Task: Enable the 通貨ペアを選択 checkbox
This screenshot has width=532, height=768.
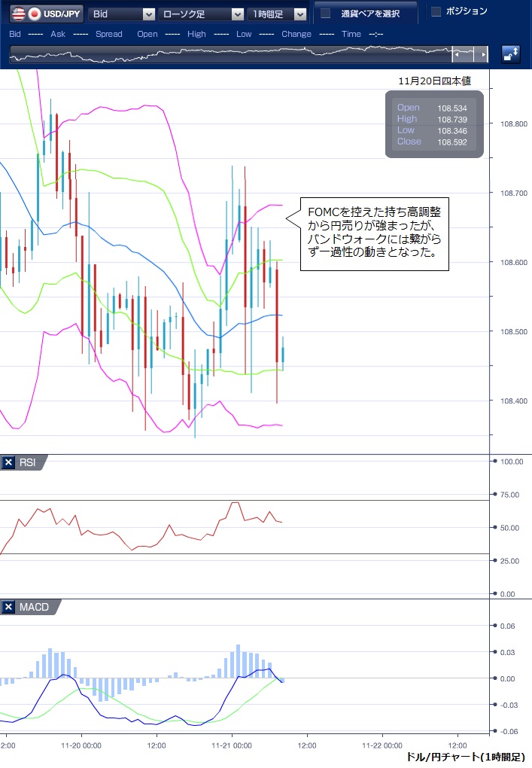Action: (326, 13)
